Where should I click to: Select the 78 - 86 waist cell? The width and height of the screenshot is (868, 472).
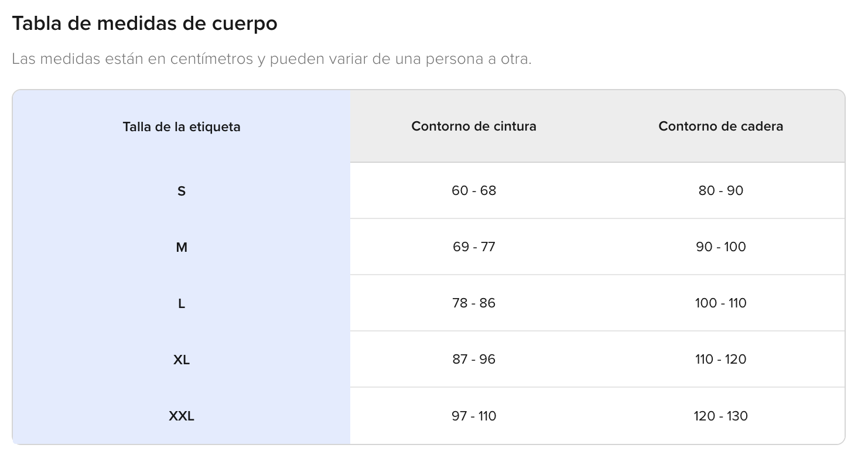pos(474,303)
